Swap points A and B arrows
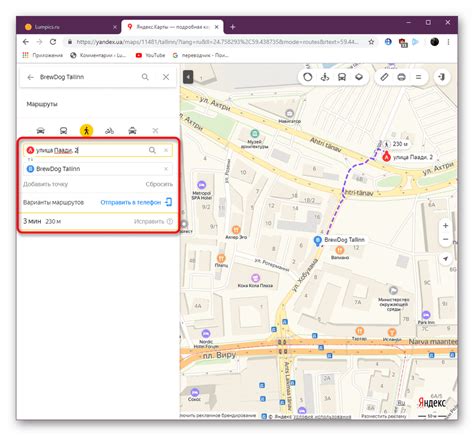Viewport: 474px width, 436px height. tap(30, 160)
